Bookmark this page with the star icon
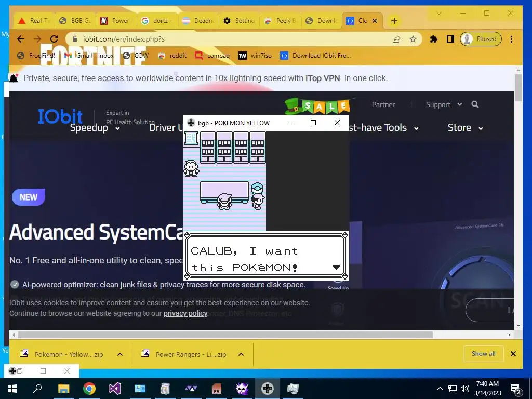 click(413, 39)
